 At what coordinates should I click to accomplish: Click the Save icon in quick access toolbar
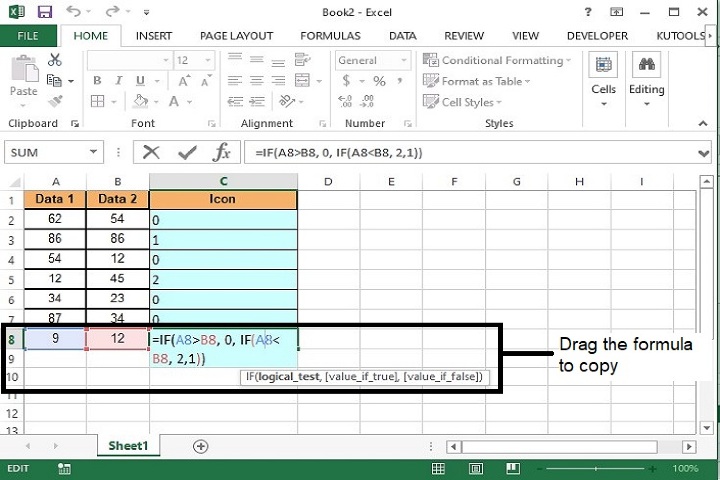pos(45,11)
